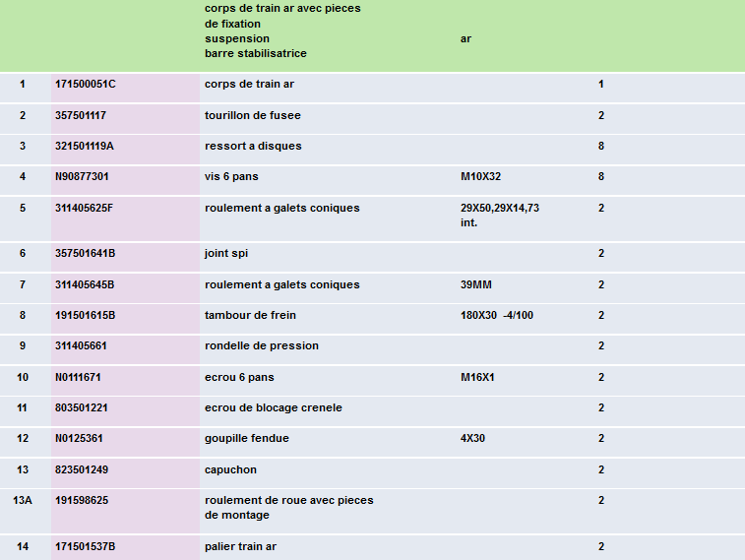This screenshot has height=560, width=745.
Task: Click part number 171500051C
Action: [x=85, y=85]
